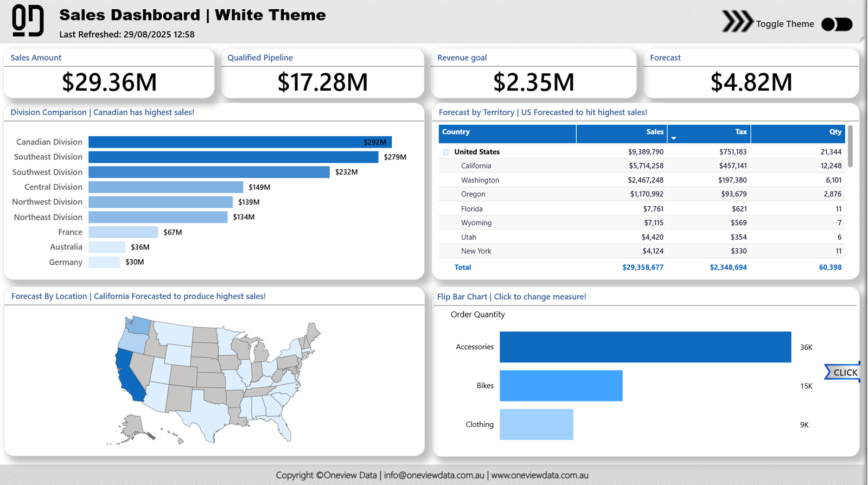Sort table by Qty column header

click(835, 132)
